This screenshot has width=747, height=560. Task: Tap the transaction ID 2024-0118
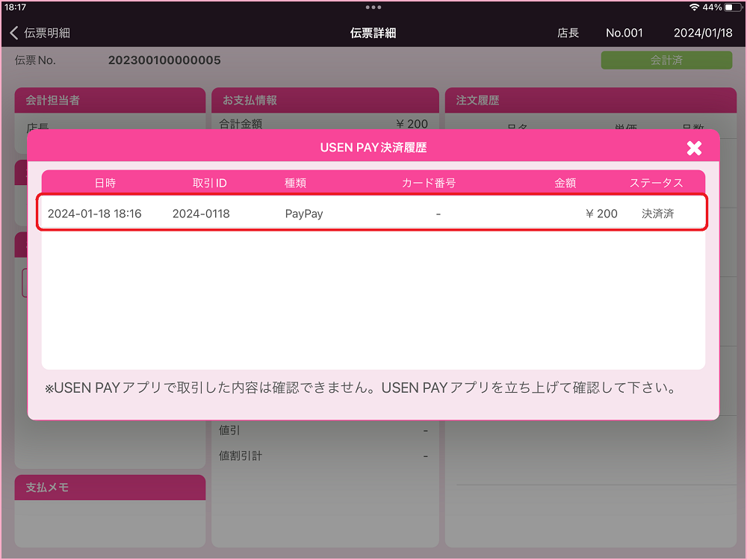tap(201, 214)
